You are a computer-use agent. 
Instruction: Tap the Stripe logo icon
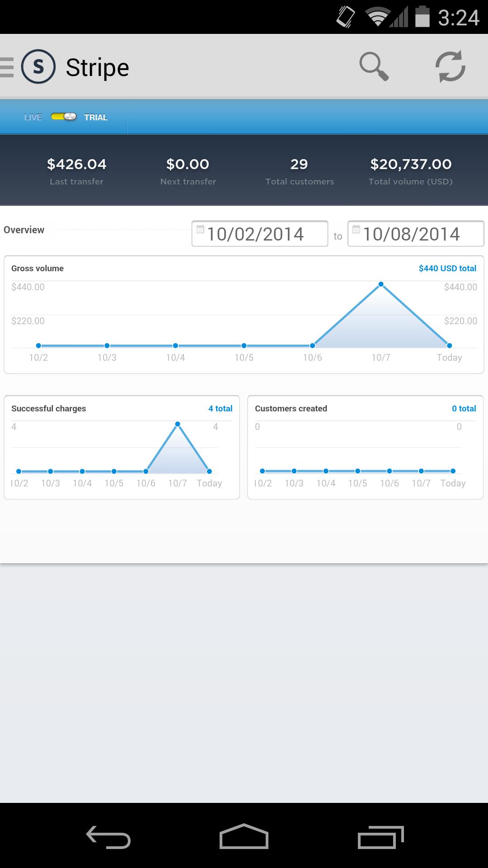pos(38,67)
